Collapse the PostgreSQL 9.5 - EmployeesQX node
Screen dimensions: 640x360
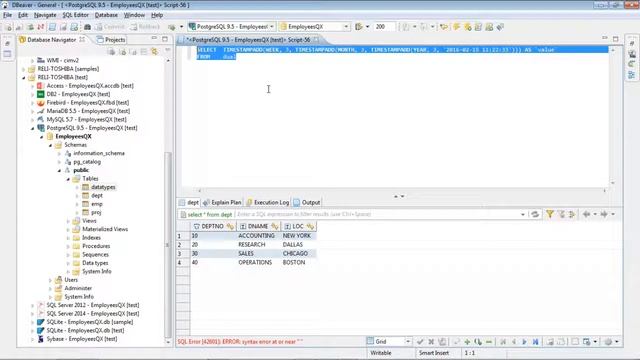33,128
